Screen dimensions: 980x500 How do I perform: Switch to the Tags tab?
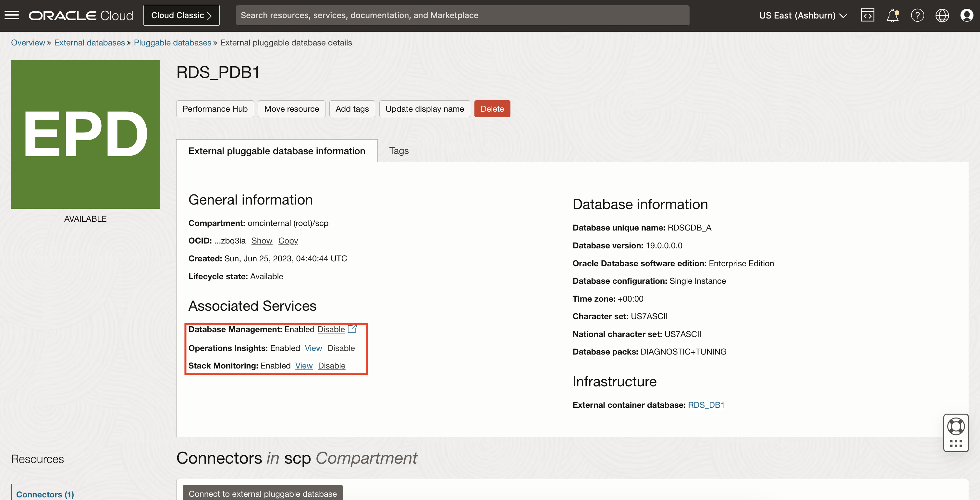[x=398, y=150]
